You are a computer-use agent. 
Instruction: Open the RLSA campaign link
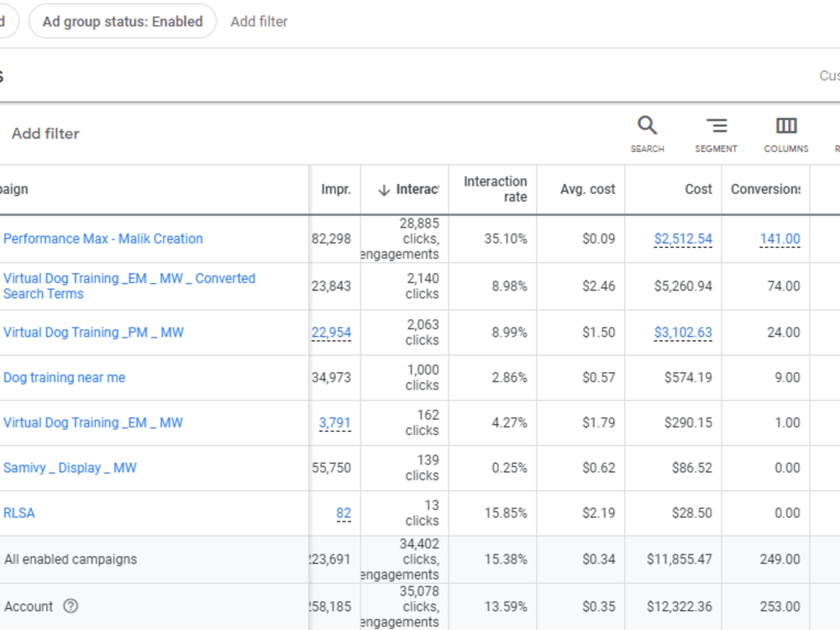(18, 512)
